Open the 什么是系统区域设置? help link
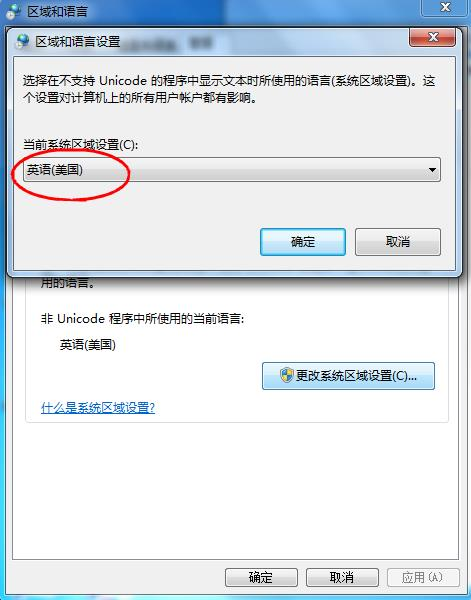471x600 pixels. point(98,408)
